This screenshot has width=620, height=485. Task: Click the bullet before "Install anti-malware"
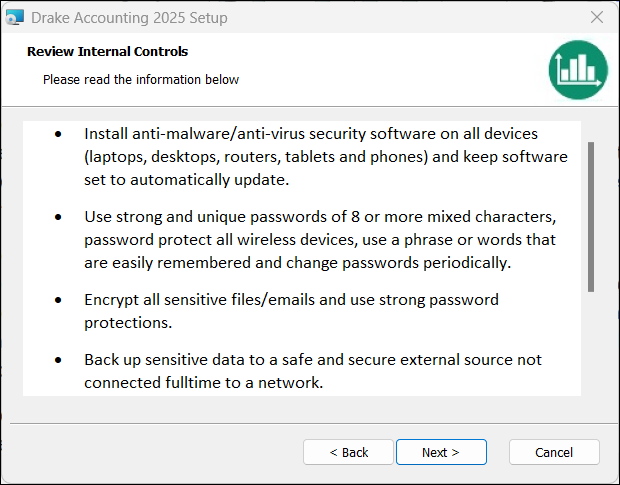[x=59, y=133]
